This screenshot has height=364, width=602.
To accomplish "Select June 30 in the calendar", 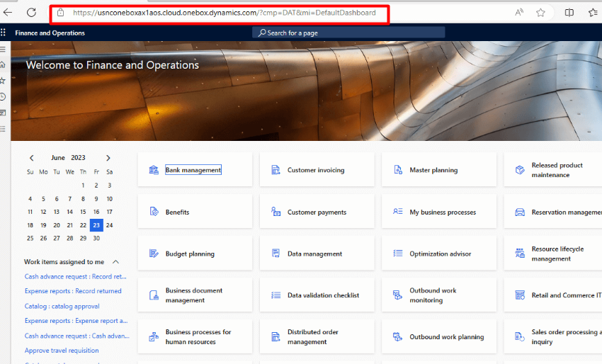I will (96, 238).
